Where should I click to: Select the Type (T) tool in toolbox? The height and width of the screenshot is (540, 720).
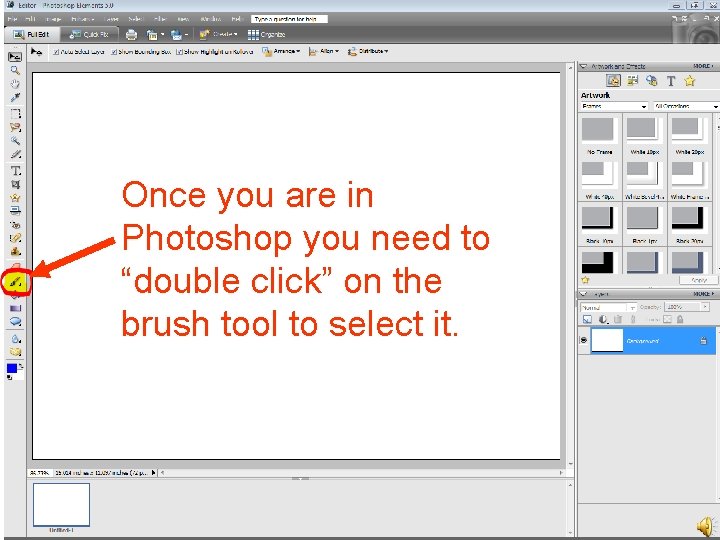(15, 171)
